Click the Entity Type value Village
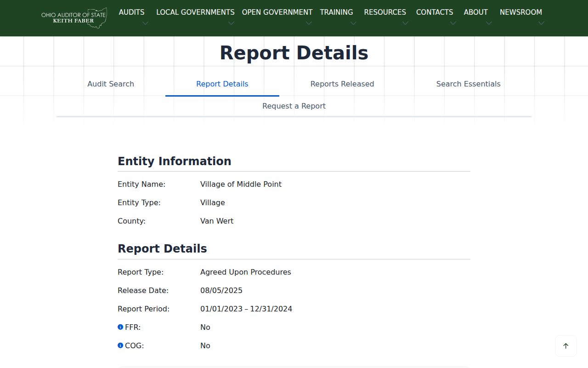 pyautogui.click(x=213, y=202)
